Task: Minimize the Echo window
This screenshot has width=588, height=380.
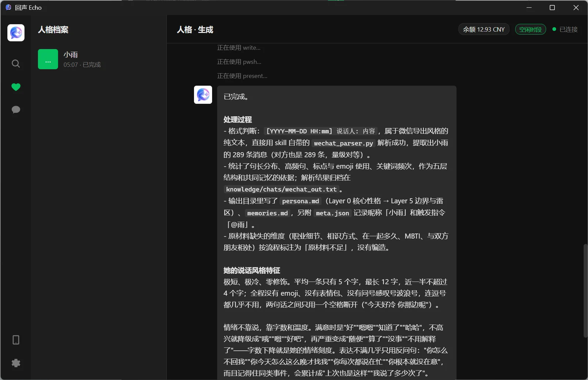Action: pos(529,7)
